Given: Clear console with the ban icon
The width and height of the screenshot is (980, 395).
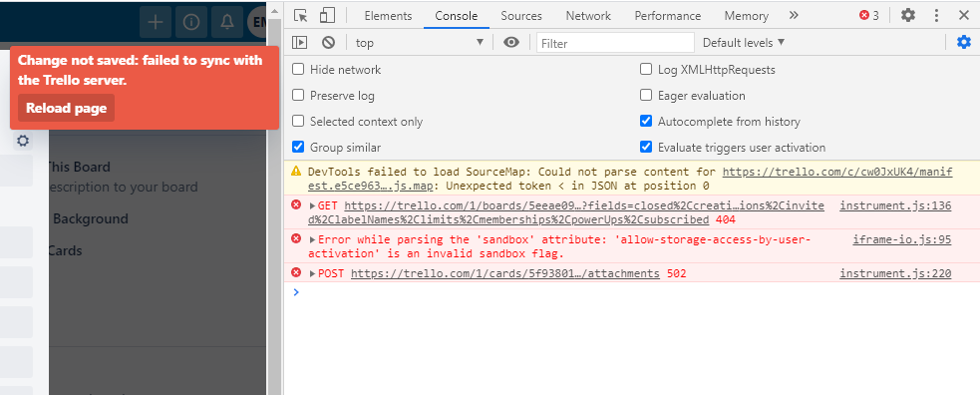Looking at the screenshot, I should click(329, 43).
